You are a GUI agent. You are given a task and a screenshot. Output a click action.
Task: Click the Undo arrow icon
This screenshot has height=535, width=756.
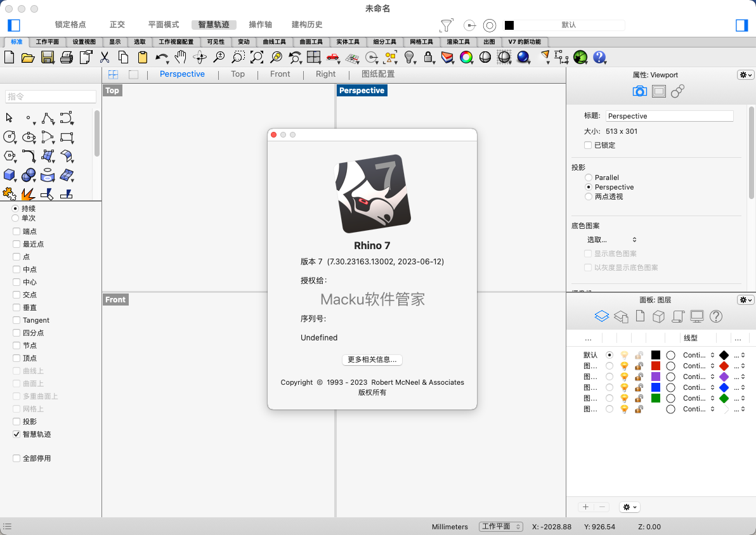pyautogui.click(x=162, y=58)
